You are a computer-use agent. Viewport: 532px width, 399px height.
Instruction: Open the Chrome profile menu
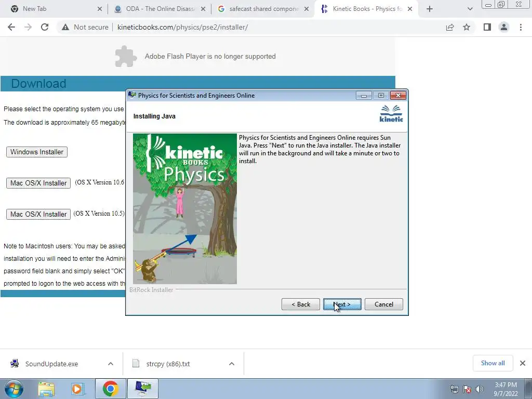[504, 27]
